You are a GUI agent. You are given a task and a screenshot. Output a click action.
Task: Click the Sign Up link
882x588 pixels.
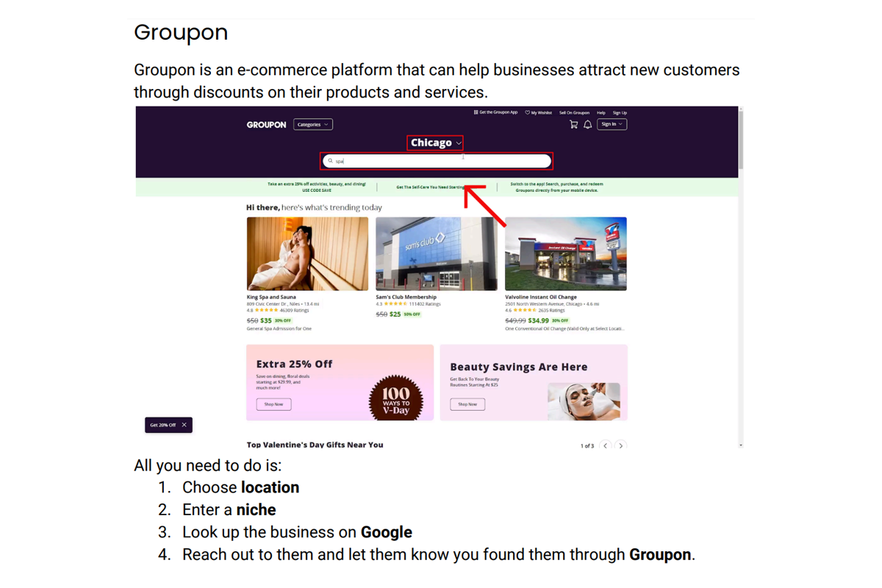[620, 112]
